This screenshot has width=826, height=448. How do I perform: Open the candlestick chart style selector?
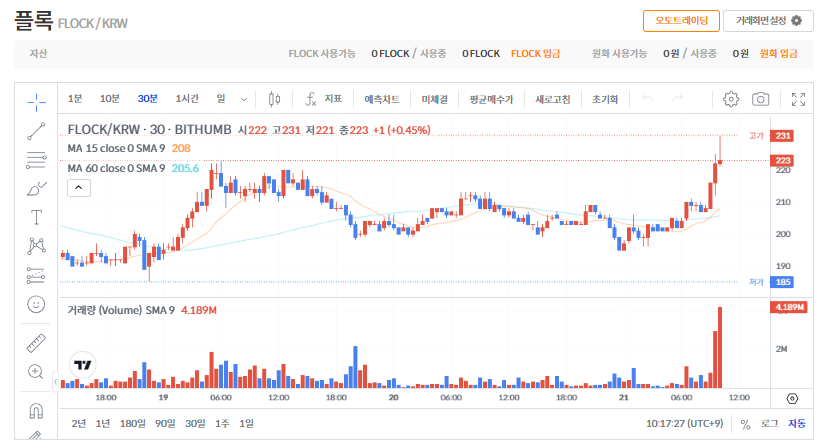point(274,99)
